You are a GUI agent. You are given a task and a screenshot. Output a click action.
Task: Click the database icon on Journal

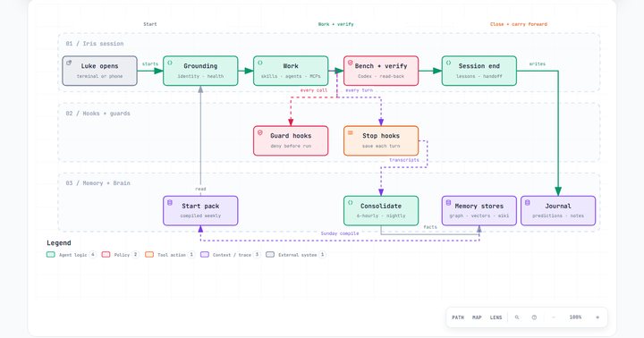pos(528,202)
